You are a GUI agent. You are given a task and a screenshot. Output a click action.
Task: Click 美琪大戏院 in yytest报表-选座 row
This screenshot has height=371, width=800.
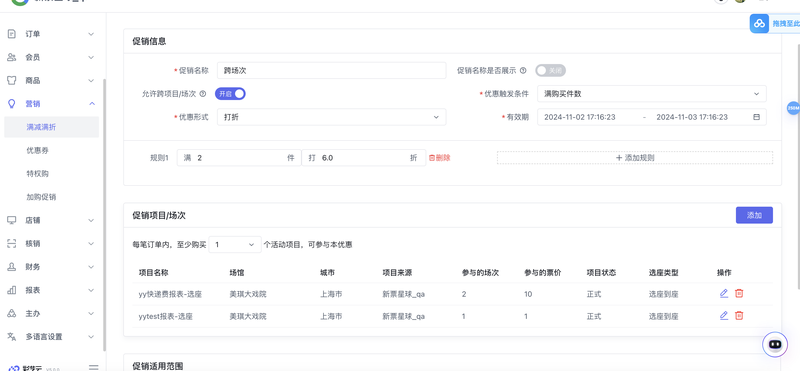248,316
